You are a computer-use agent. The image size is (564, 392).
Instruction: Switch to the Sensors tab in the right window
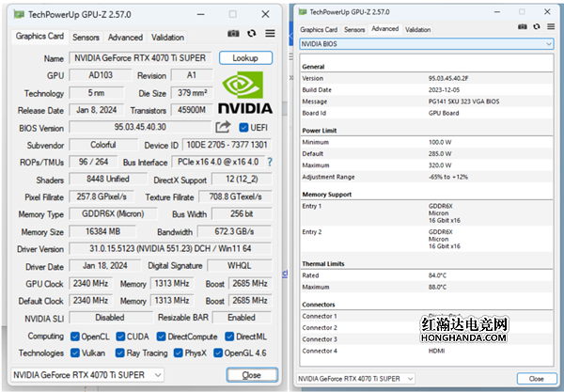354,29
